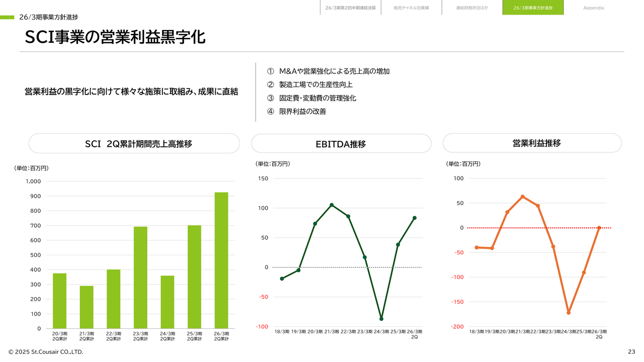Click the 26/3期 2Q累計 sales bar
Screen dimensions: 644x362
221,260
